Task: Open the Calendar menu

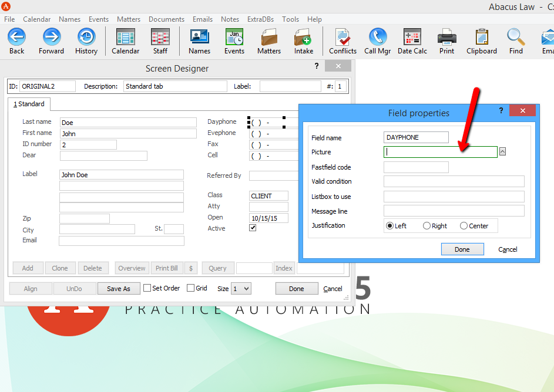Action: (37, 19)
